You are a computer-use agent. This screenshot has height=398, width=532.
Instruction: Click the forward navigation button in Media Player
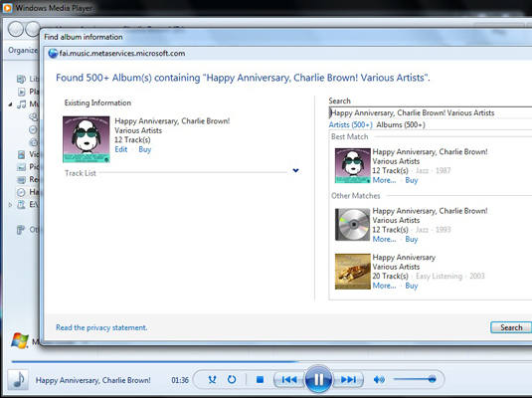tap(33, 29)
